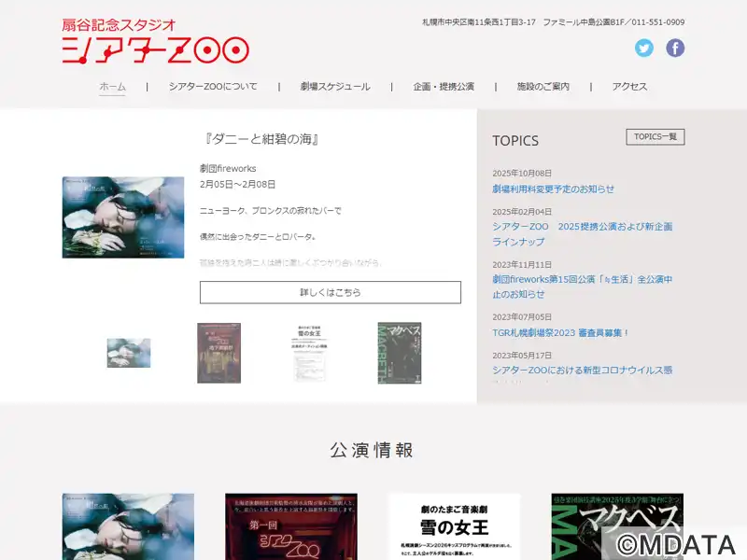Open 劇のたまご音楽劇 雪の女王 card
747x560 pixels.
point(455,526)
